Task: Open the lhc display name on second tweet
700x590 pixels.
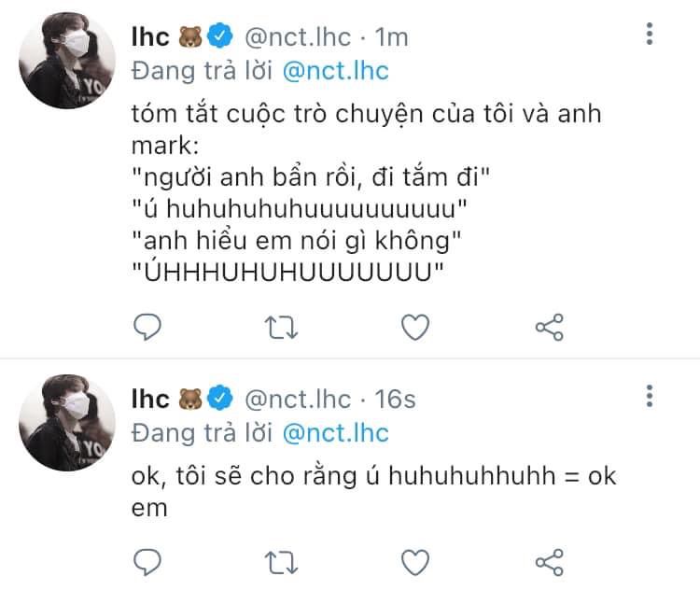Action: (x=150, y=400)
